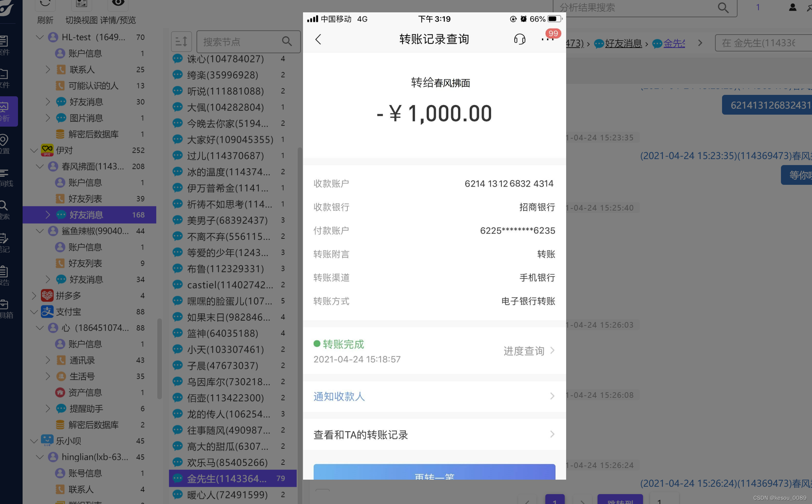The height and width of the screenshot is (504, 812).
Task: Open the three-dot more menu with 99 badge
Action: (547, 39)
